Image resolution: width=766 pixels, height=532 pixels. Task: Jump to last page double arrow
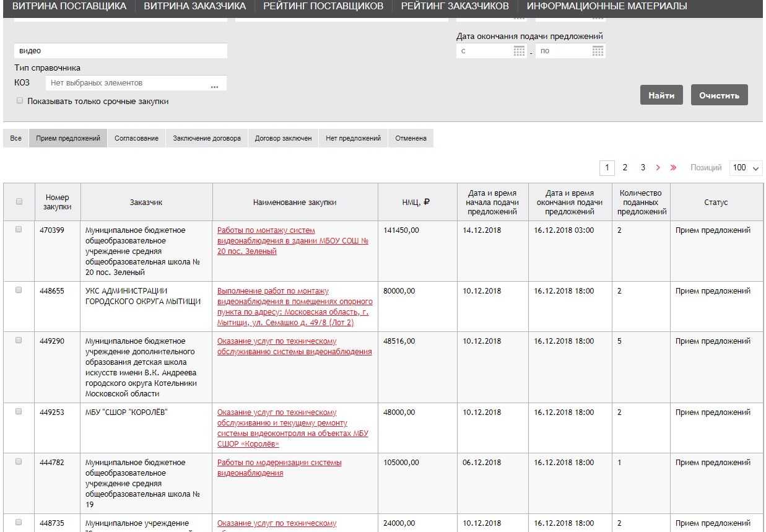(x=673, y=168)
